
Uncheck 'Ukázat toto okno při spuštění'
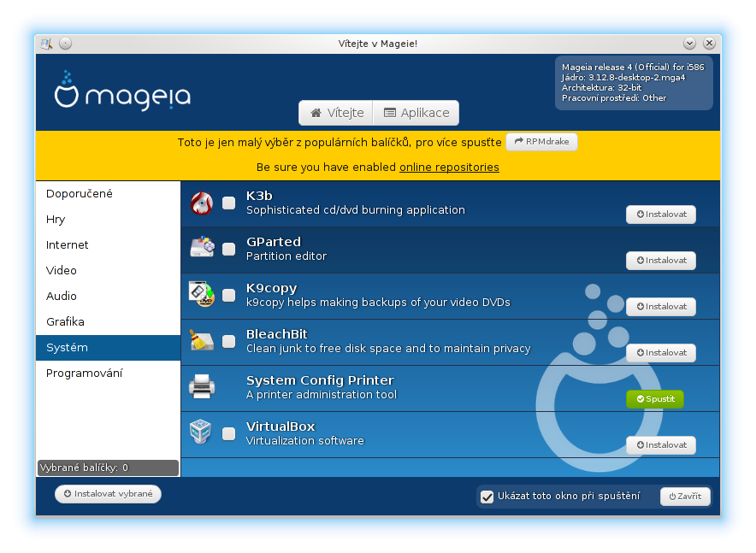[x=487, y=497]
